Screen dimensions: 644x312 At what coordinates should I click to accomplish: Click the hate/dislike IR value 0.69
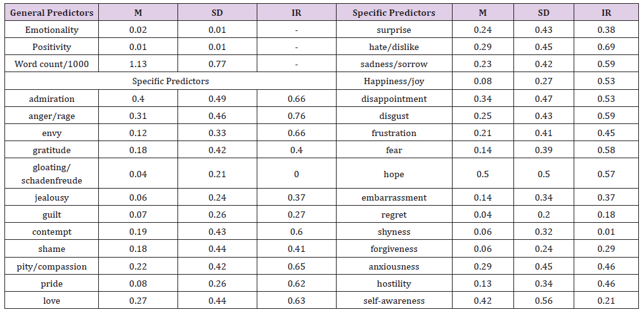tap(606, 47)
